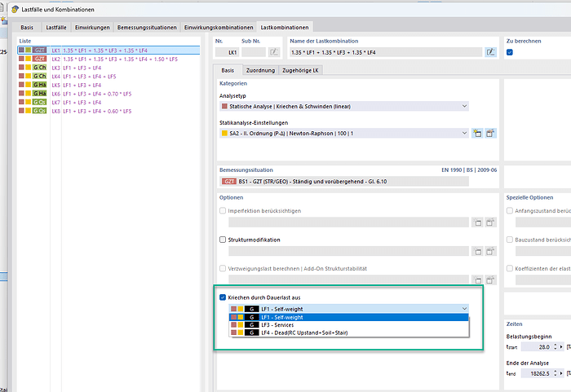Image resolution: width=571 pixels, height=392 pixels.
Task: Click edit structure modification icon
Action: point(490,251)
